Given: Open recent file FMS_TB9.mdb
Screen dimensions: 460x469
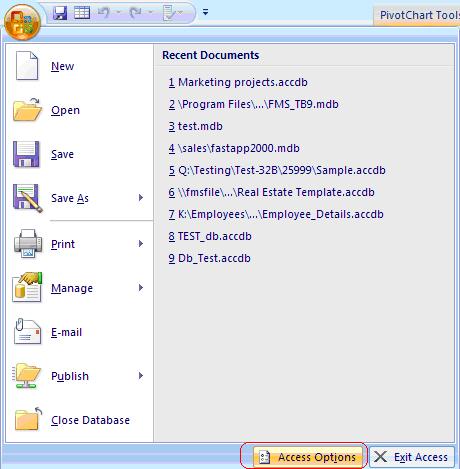Looking at the screenshot, I should click(253, 104).
